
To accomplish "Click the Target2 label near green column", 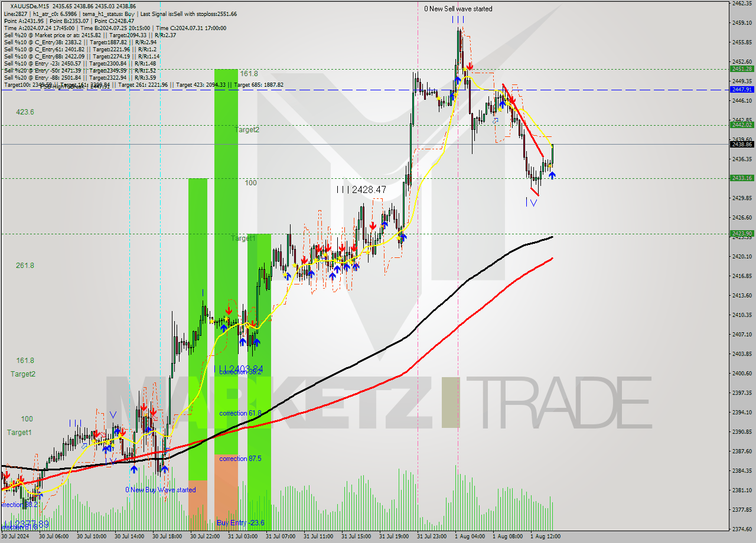I will [x=246, y=129].
